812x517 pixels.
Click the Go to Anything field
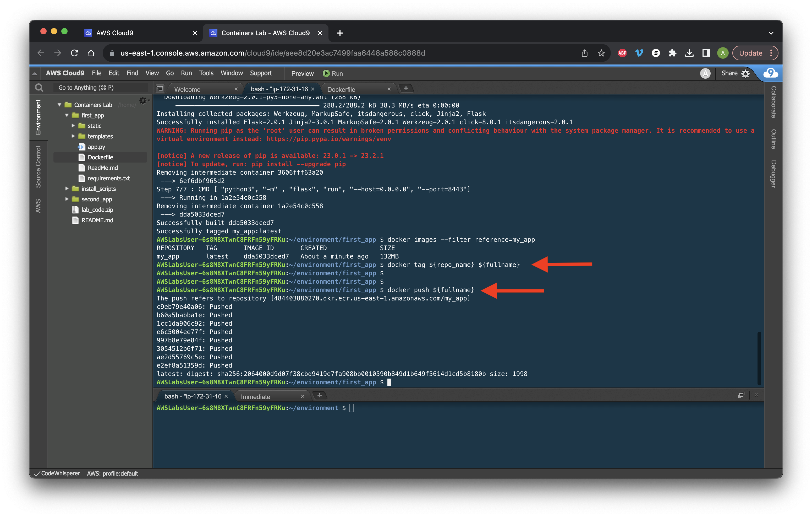coord(101,88)
